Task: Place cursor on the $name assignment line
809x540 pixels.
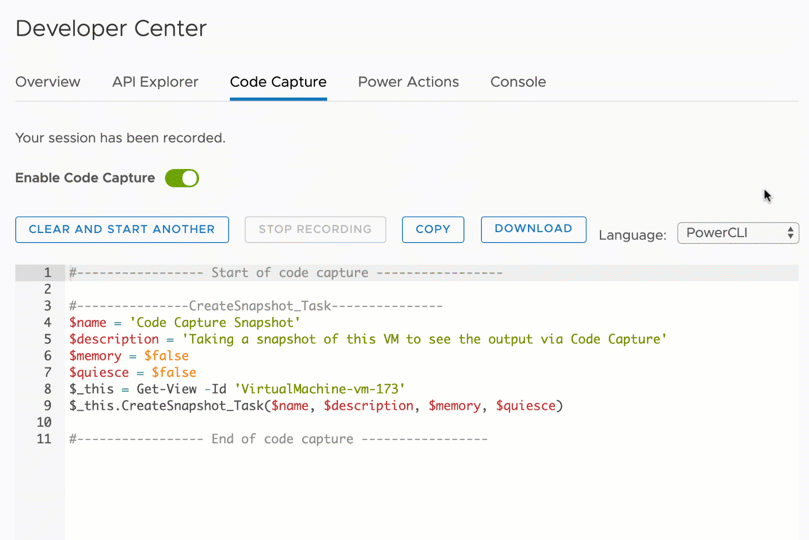Action: click(x=184, y=323)
